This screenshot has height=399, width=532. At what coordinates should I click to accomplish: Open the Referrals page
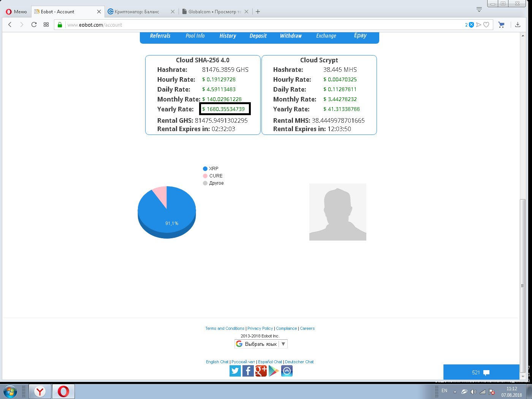160,36
